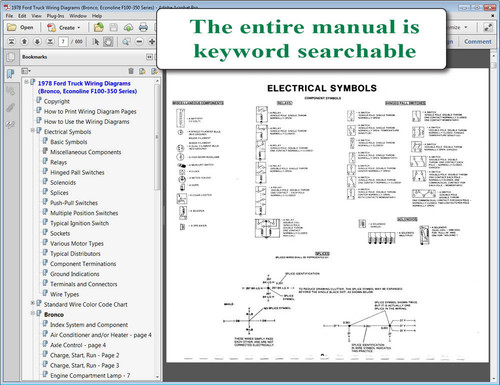Delete selected bookmark trash icon
The image size is (500, 385).
pos(131,71)
